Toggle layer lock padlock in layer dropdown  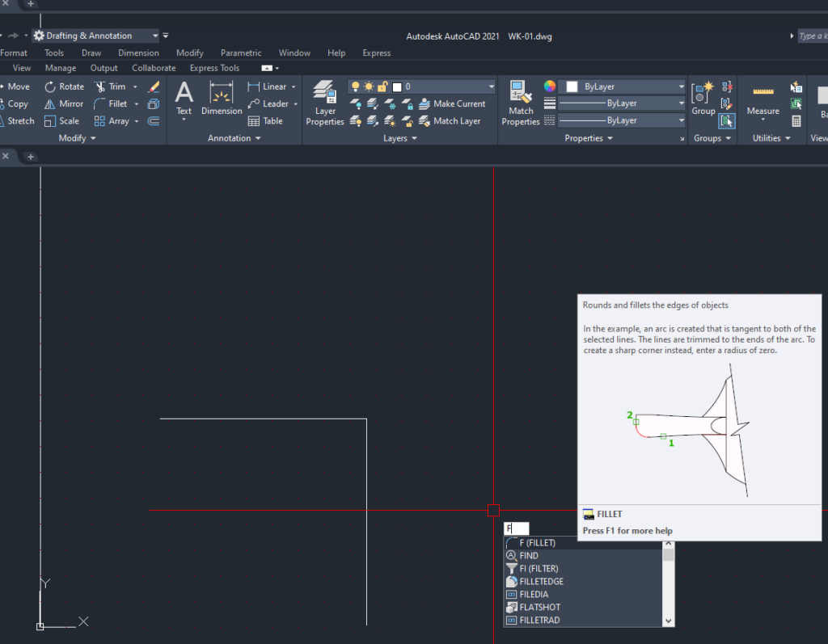[x=382, y=86]
